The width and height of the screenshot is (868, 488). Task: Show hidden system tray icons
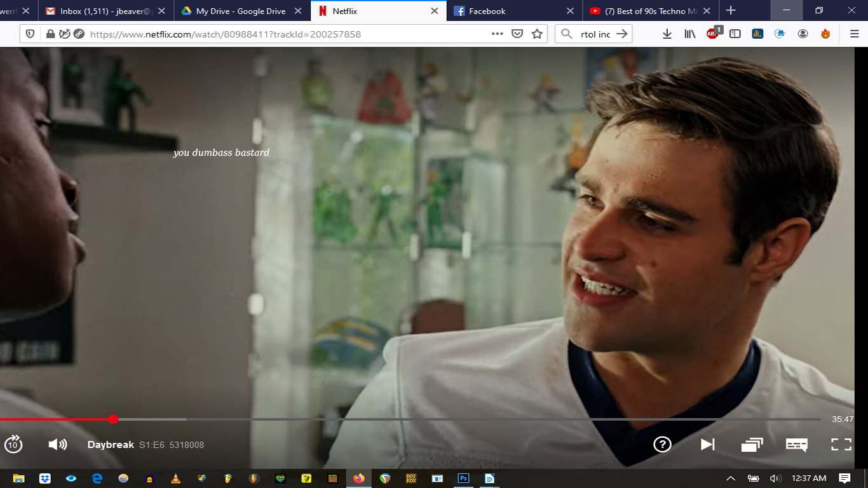(x=731, y=478)
